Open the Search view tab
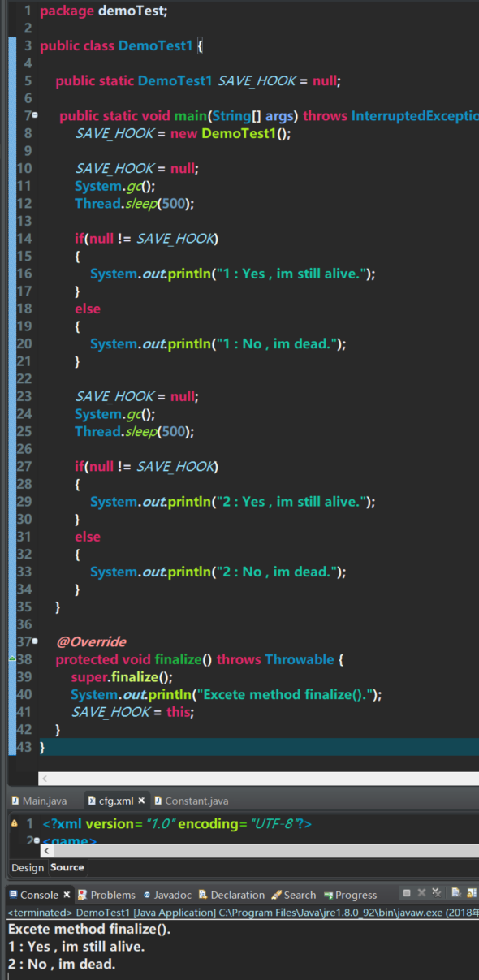The width and height of the screenshot is (479, 980). click(x=294, y=895)
